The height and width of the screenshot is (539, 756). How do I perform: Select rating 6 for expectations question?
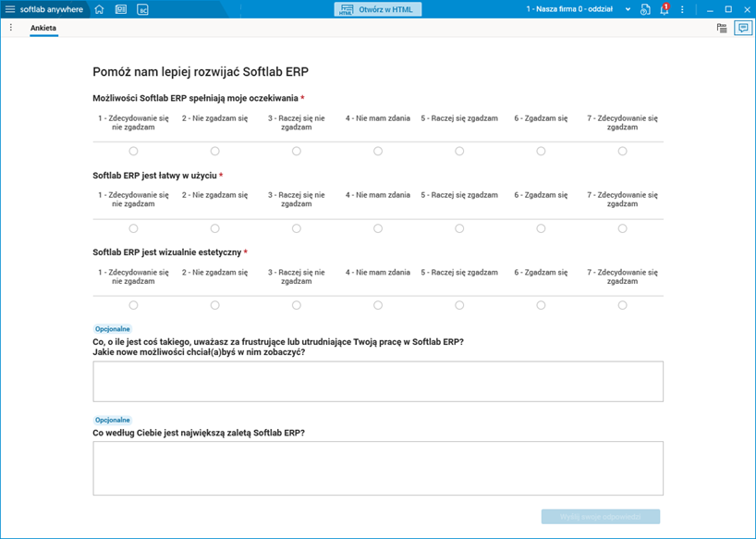click(541, 152)
